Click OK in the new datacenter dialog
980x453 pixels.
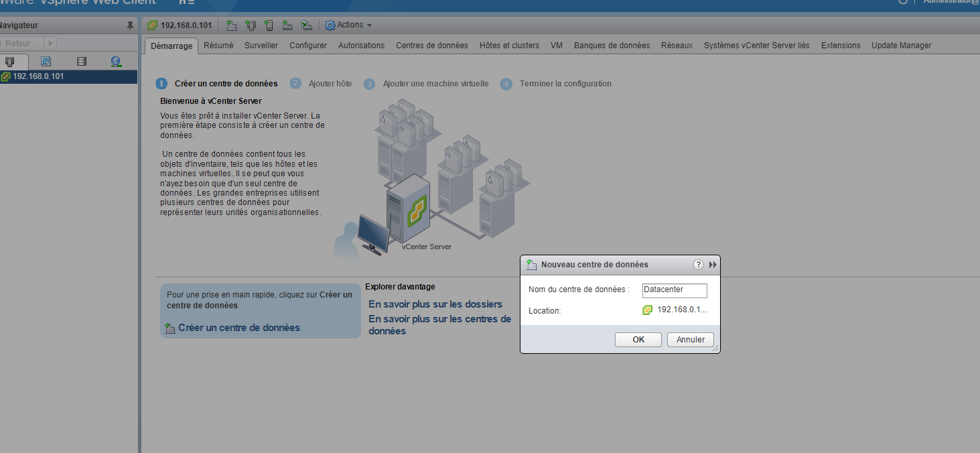638,340
